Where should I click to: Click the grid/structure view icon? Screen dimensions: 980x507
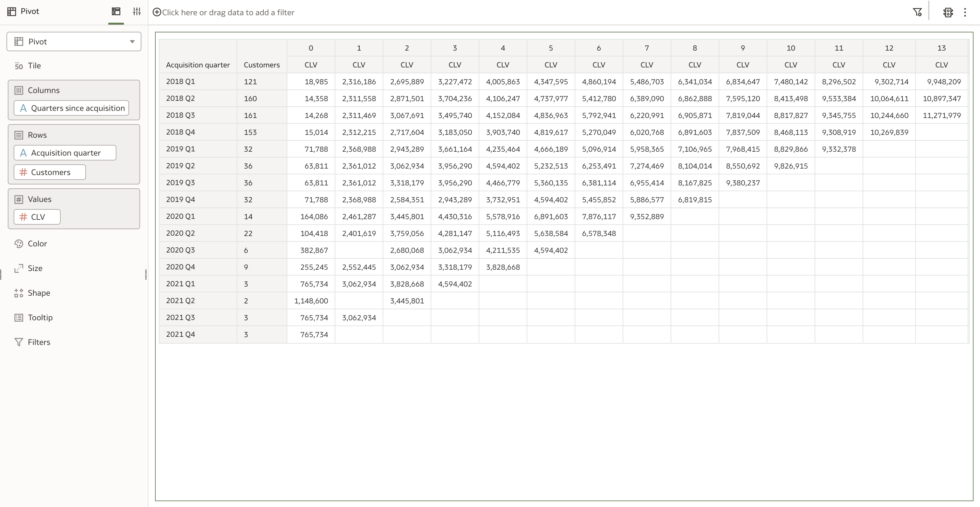coord(116,12)
